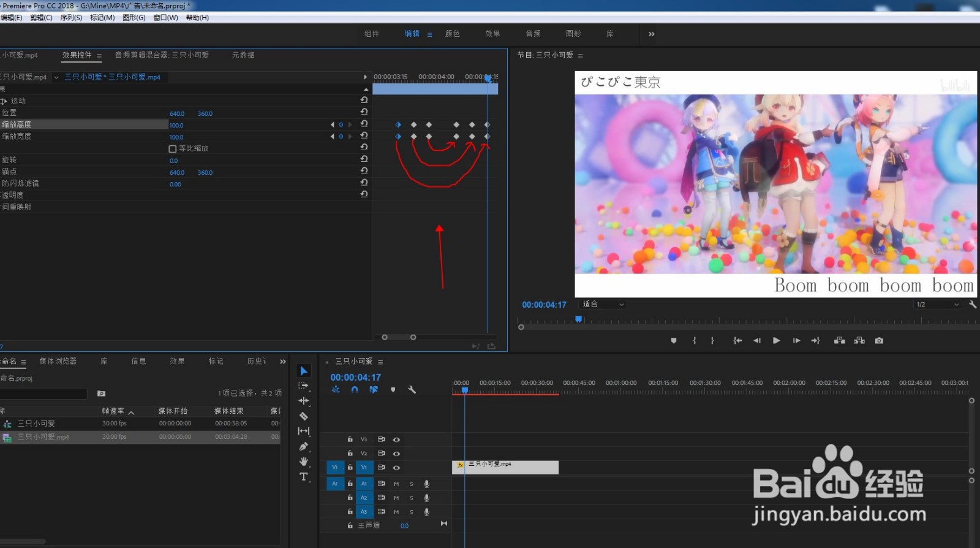Viewport: 980px width, 548px height.
Task: Click timeline timecode 00:00:04:17
Action: (x=356, y=378)
